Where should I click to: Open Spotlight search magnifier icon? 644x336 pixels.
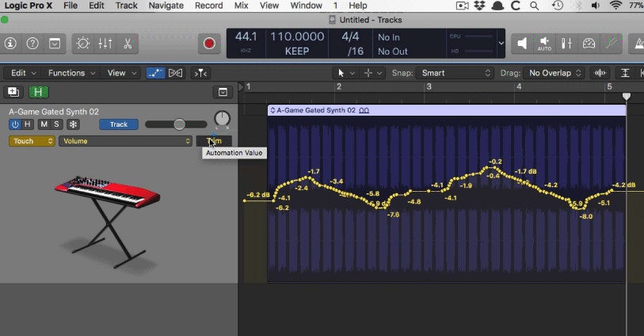pyautogui.click(x=535, y=6)
